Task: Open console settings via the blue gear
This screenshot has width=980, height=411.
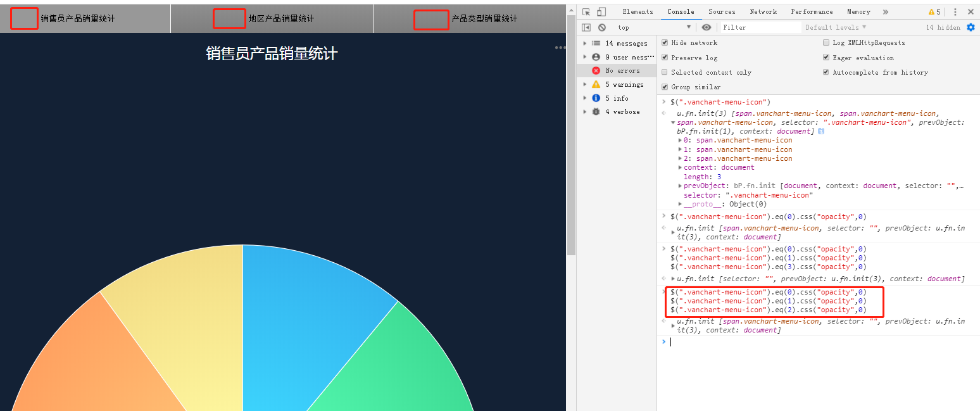Action: [971, 27]
